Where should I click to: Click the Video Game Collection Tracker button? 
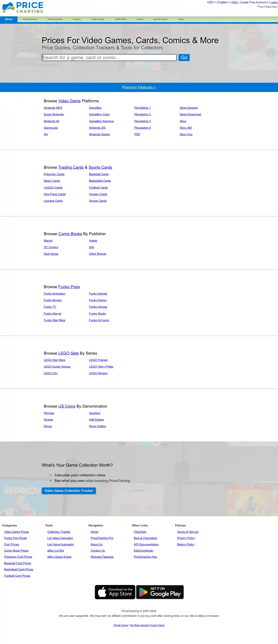click(69, 491)
